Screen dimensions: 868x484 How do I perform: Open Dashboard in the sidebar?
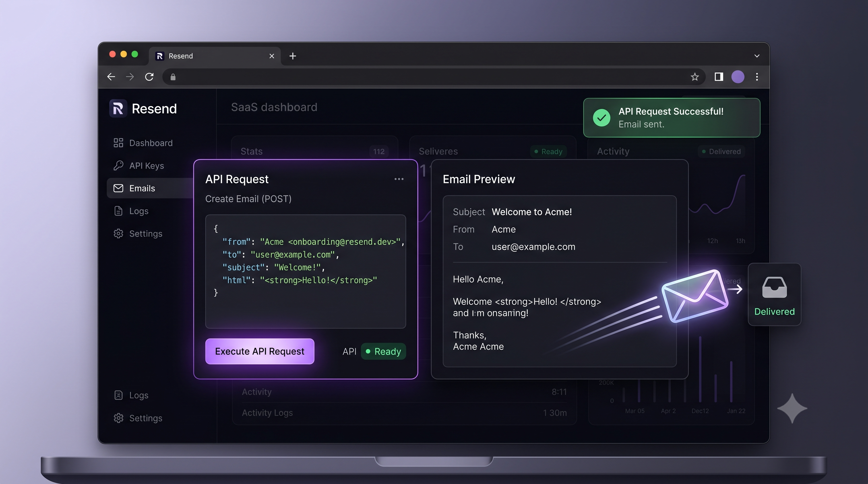pyautogui.click(x=143, y=143)
